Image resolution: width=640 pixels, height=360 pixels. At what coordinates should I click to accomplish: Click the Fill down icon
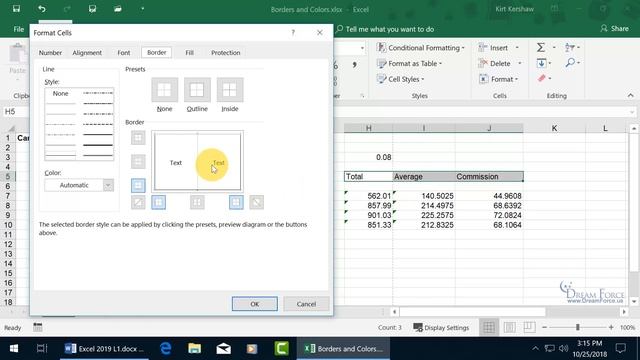click(541, 63)
